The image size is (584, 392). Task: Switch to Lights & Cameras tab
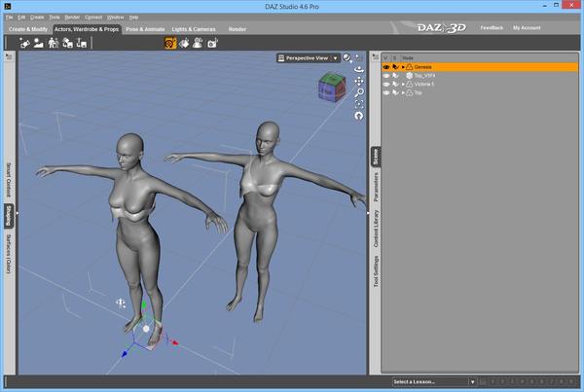tap(194, 29)
